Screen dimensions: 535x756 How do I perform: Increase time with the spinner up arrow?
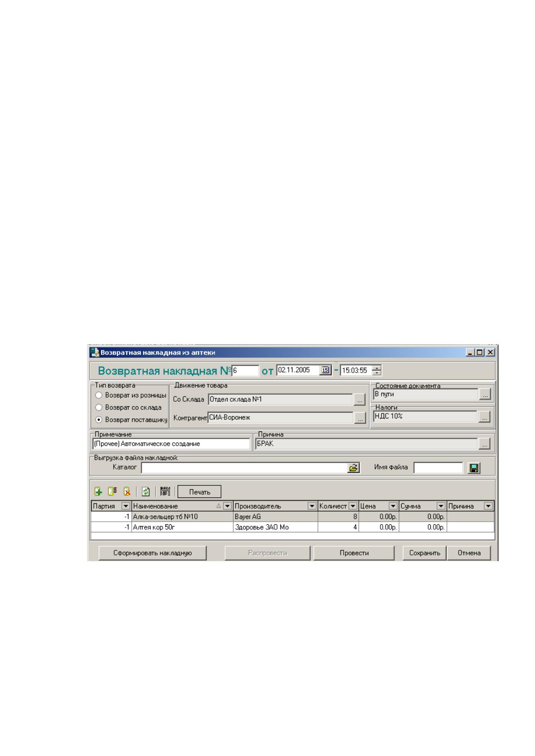pos(377,369)
